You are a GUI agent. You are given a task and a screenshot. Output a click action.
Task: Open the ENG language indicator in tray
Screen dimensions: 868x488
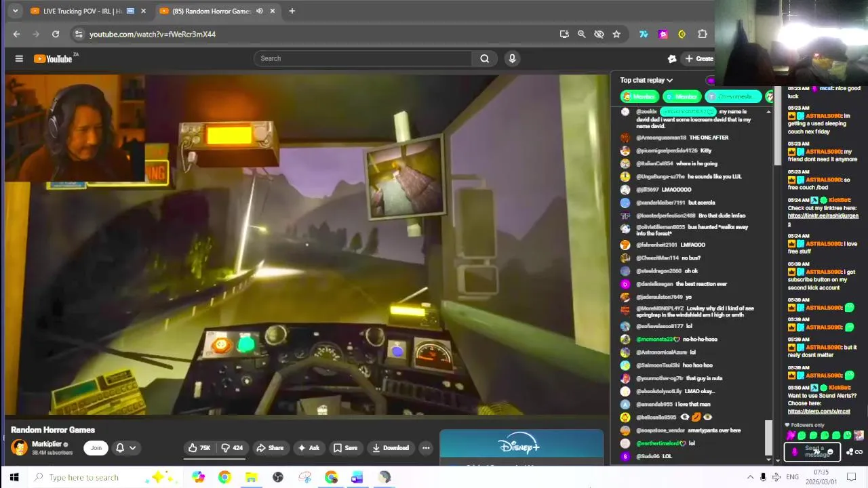(x=792, y=477)
